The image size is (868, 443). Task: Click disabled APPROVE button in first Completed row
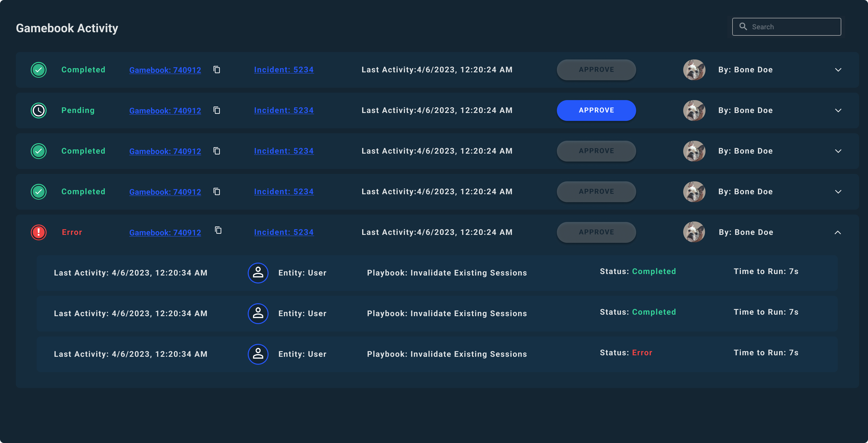click(597, 70)
